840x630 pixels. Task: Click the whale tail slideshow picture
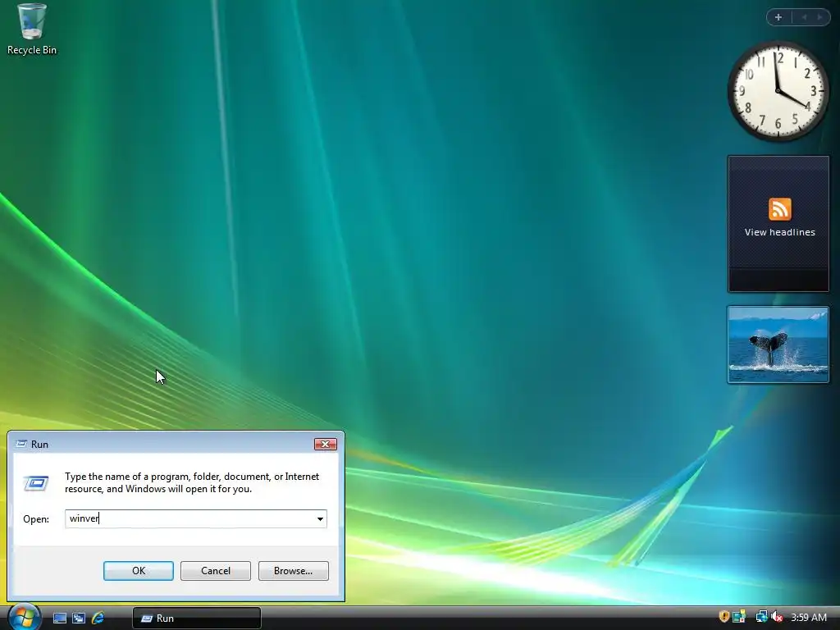[778, 345]
